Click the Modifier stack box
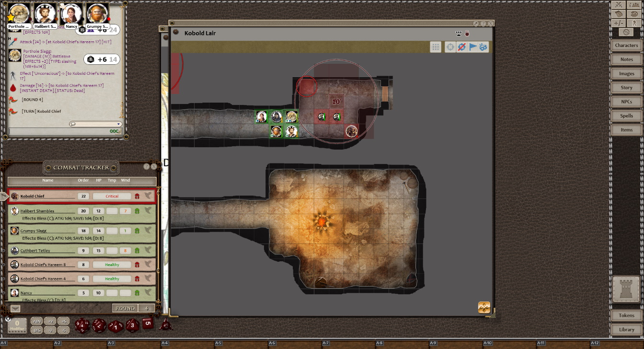 [x=17, y=326]
